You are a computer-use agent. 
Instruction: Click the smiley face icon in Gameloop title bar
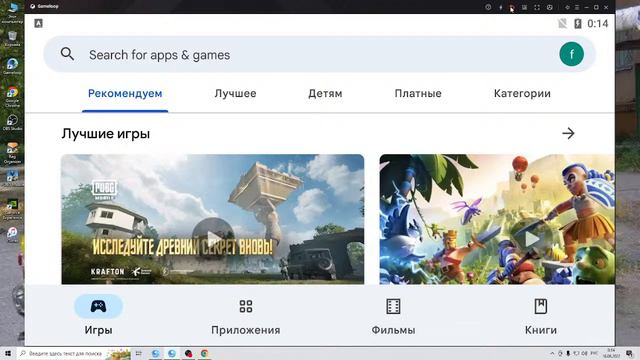[550, 7]
